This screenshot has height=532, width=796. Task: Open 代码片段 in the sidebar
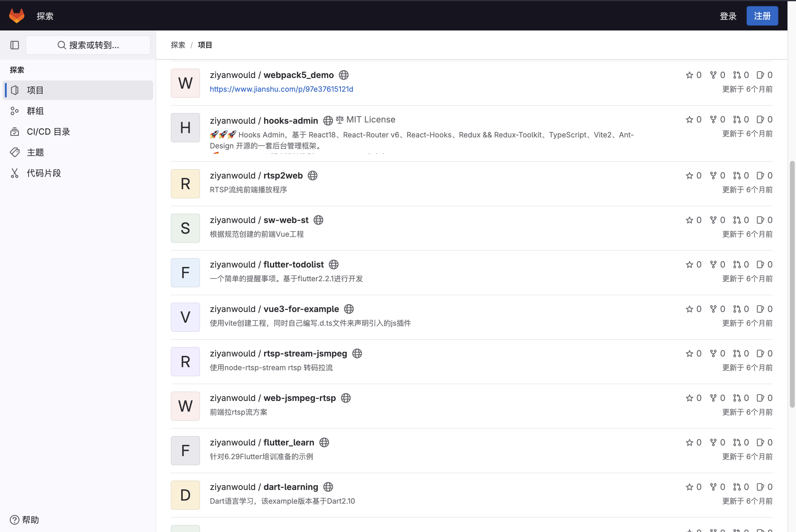[78, 173]
